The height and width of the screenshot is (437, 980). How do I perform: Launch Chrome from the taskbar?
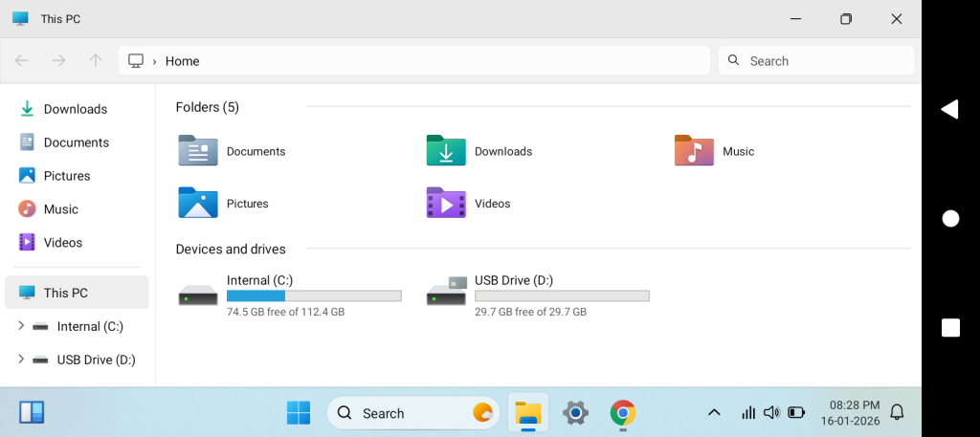coord(623,413)
